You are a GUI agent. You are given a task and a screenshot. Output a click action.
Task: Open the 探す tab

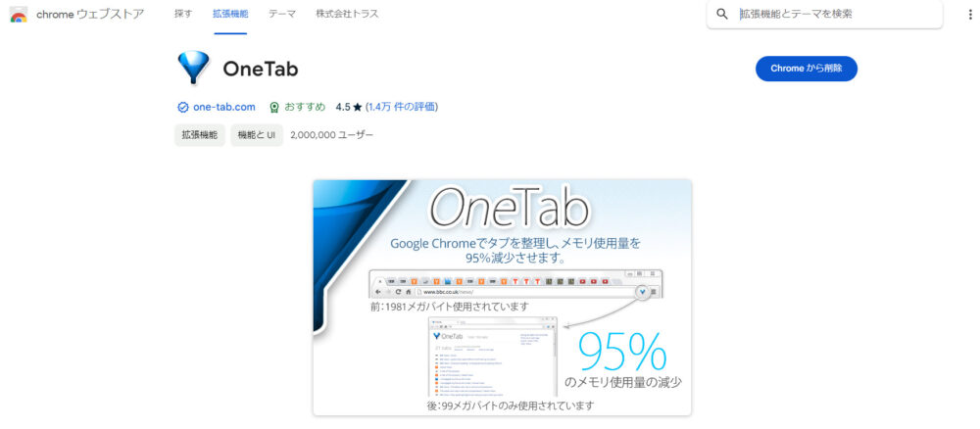point(183,14)
